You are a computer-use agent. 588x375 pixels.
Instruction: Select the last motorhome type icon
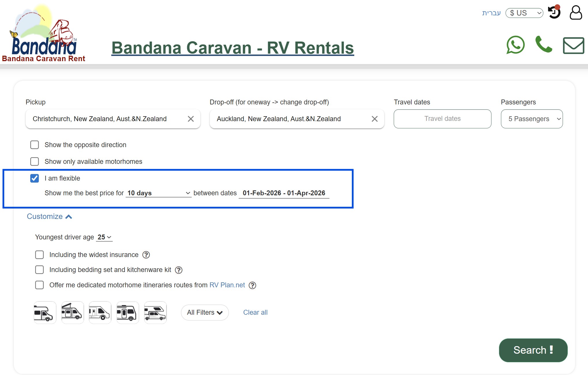tap(155, 312)
